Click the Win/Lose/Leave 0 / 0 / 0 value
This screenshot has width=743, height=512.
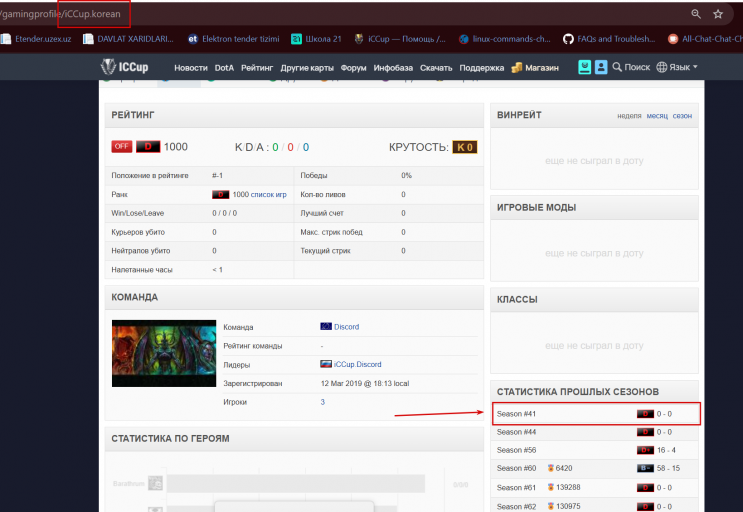(x=225, y=213)
